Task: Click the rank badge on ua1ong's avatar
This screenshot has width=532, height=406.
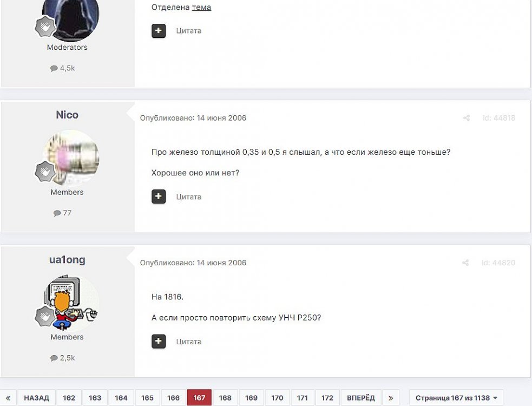Action: pyautogui.click(x=45, y=316)
